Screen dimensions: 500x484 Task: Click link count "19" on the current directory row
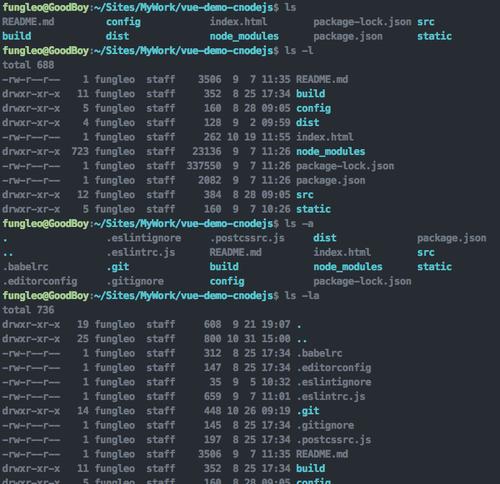pyautogui.click(x=83, y=324)
